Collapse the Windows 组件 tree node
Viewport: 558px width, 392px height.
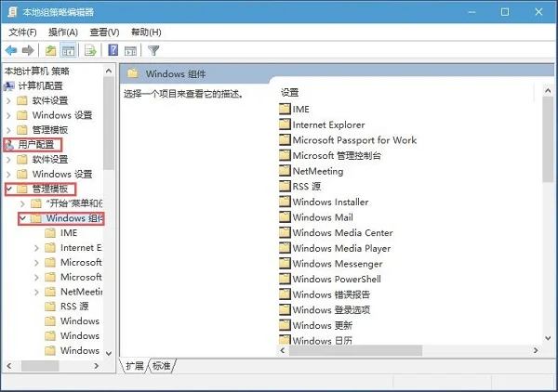coord(22,218)
